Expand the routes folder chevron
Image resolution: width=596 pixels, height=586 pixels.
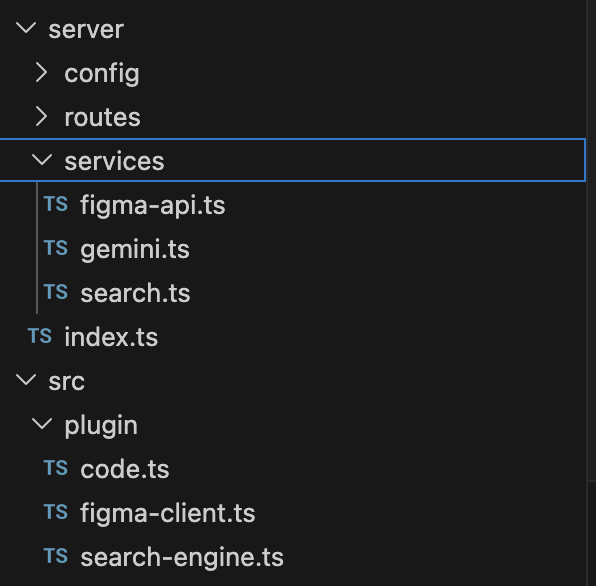coord(41,117)
